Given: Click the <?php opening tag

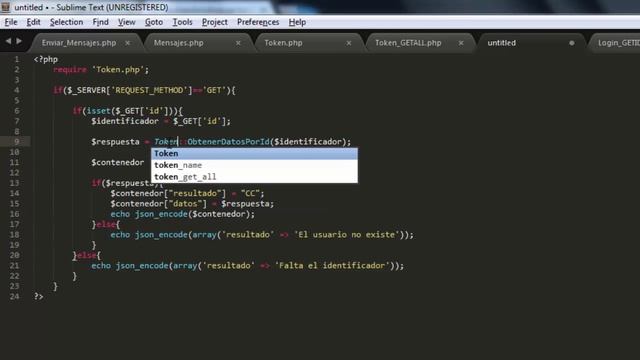Looking at the screenshot, I should tap(46, 59).
